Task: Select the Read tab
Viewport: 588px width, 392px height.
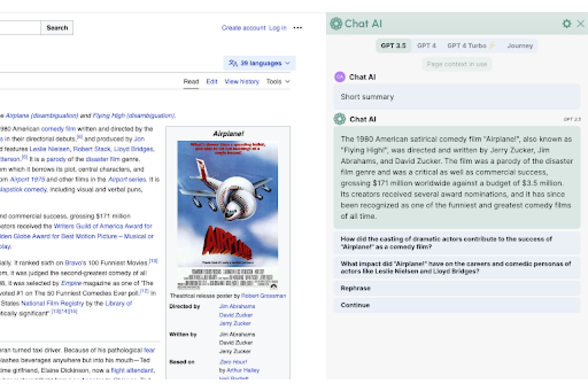Action: 191,82
